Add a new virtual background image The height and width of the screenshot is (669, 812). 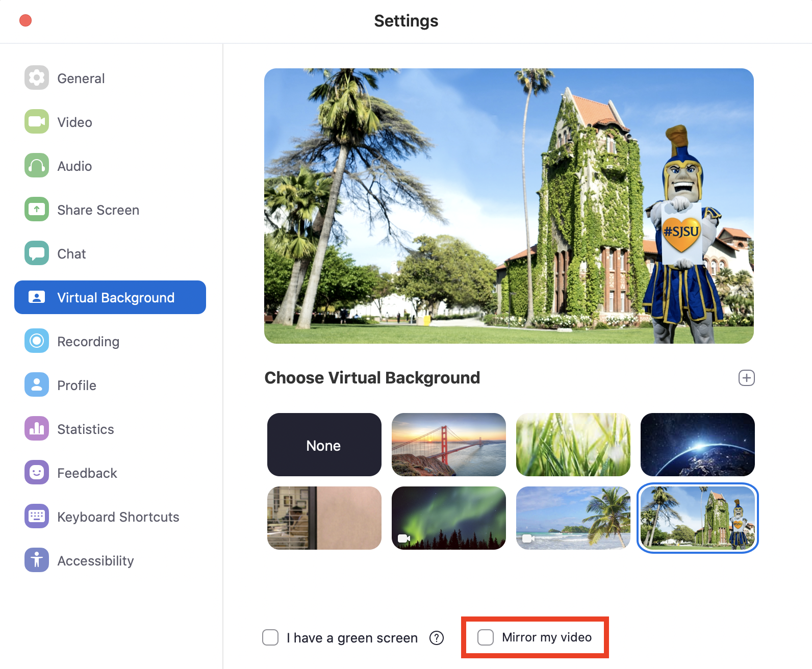tap(746, 378)
